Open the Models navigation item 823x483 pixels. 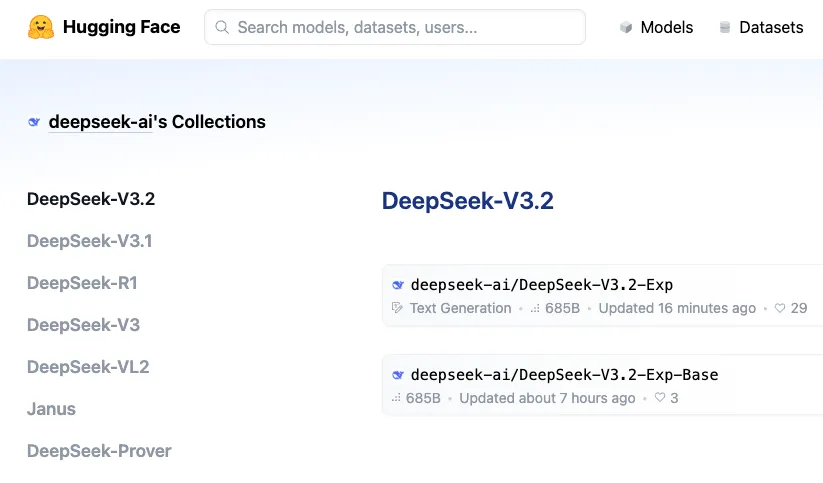[x=666, y=28]
